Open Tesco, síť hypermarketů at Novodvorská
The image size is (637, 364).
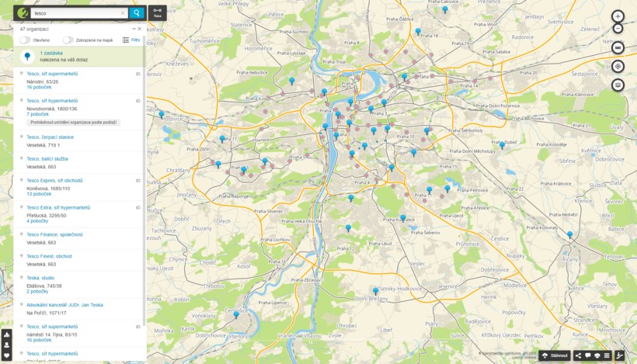pyautogui.click(x=52, y=101)
